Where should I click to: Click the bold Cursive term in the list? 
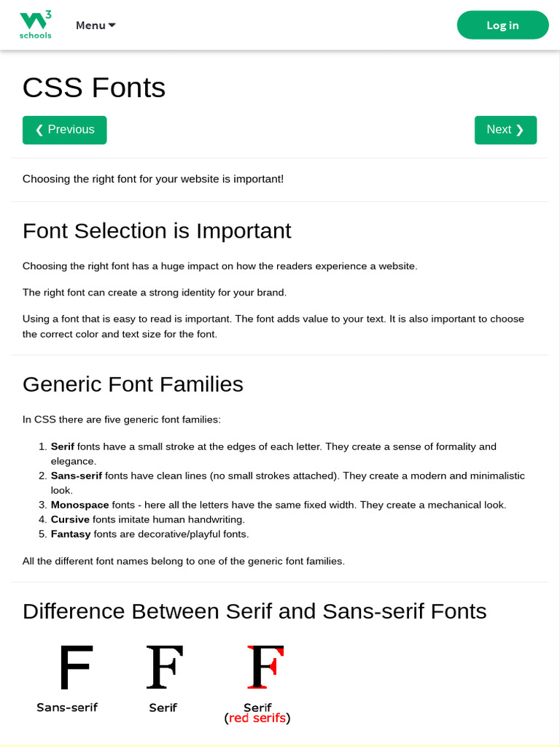pyautogui.click(x=70, y=519)
